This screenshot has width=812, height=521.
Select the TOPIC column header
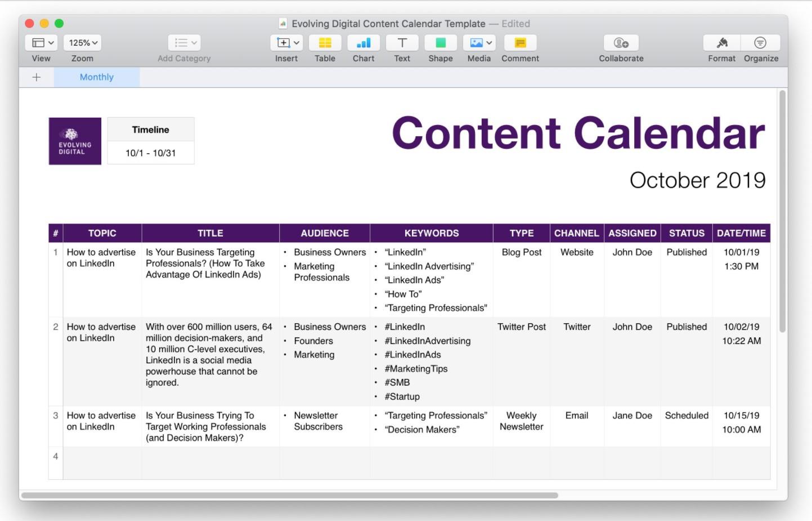(102, 233)
